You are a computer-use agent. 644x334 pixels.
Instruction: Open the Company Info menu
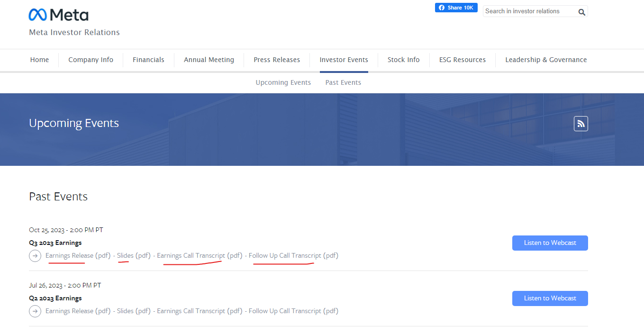coord(91,60)
